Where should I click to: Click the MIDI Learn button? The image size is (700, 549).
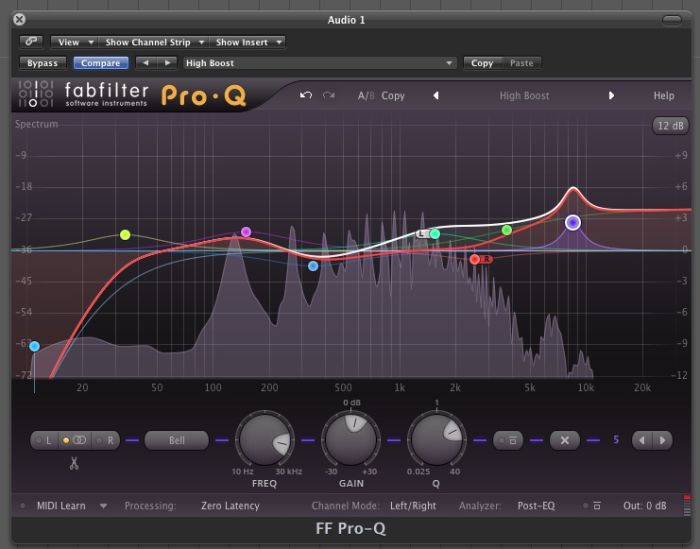tap(62, 506)
